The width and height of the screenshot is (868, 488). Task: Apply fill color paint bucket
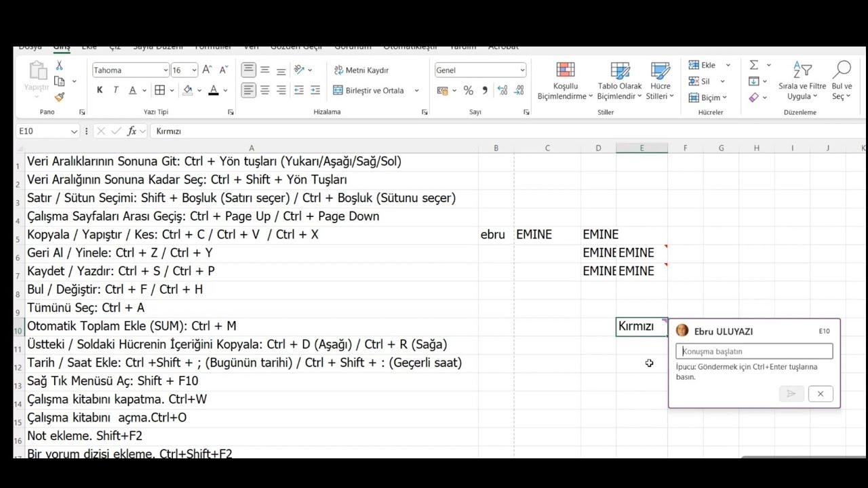[188, 90]
